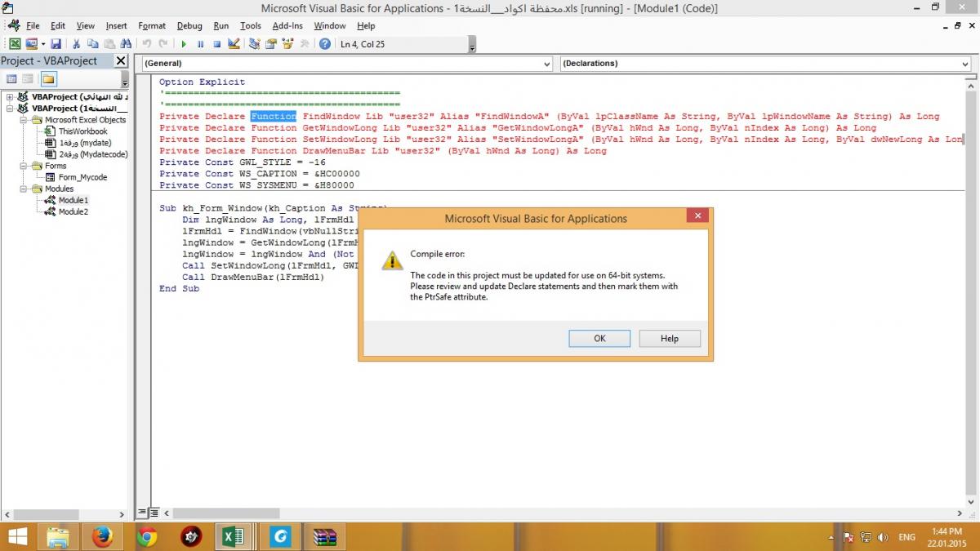Click the Insert UserForm toolbar icon
Screen dimensions: 980x551
coord(31,44)
